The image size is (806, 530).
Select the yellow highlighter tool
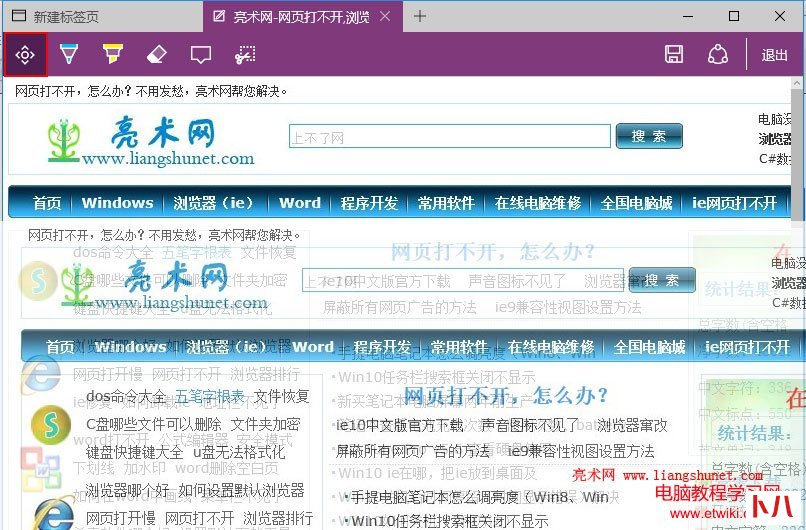pos(113,54)
